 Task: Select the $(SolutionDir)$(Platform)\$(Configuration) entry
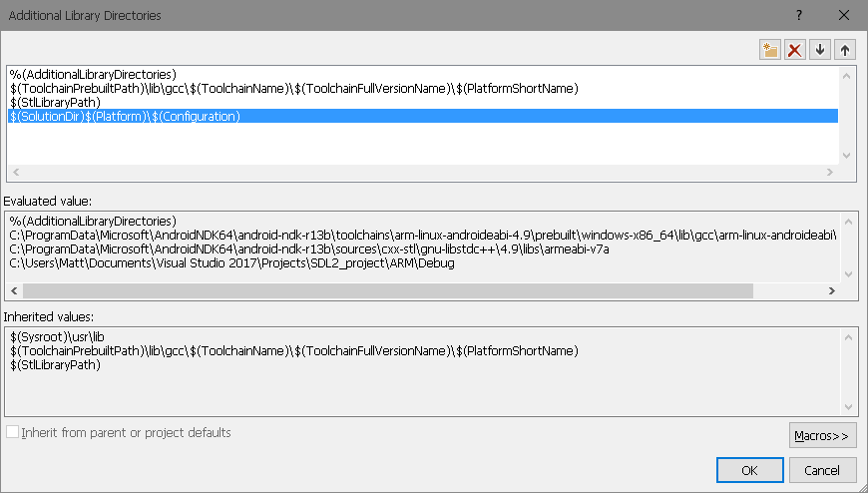125,117
